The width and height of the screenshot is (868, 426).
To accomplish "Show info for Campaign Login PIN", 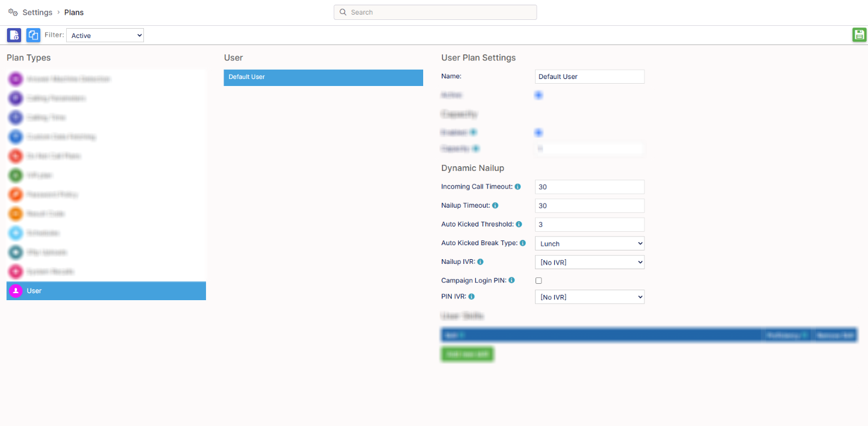I will coord(512,280).
